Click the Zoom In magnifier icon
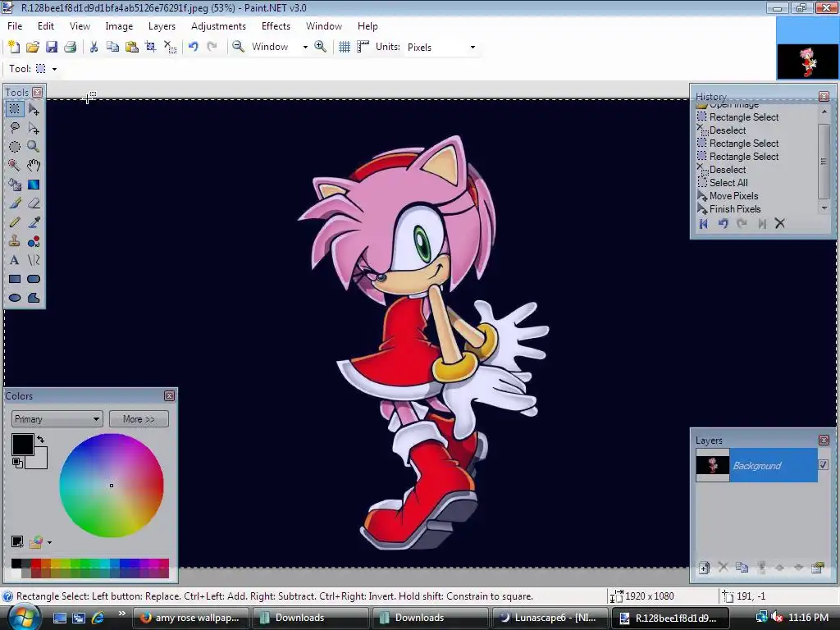This screenshot has width=840, height=630. point(321,47)
